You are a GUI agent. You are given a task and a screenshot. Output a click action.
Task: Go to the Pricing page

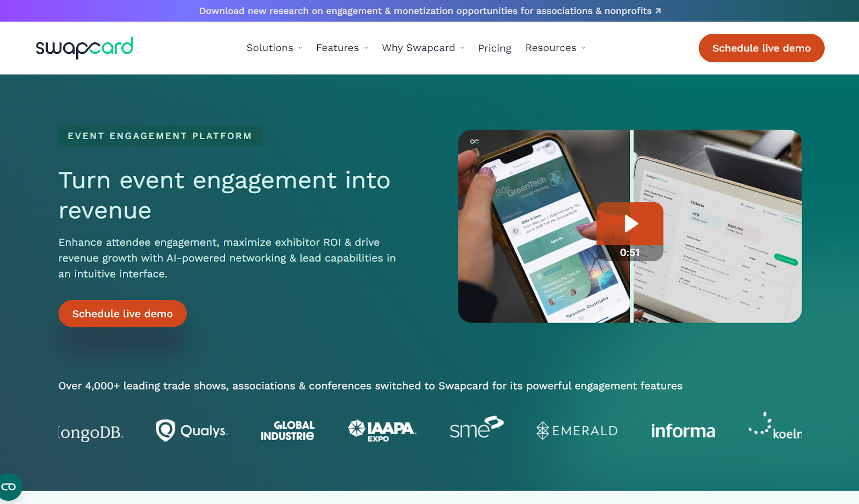(x=494, y=48)
